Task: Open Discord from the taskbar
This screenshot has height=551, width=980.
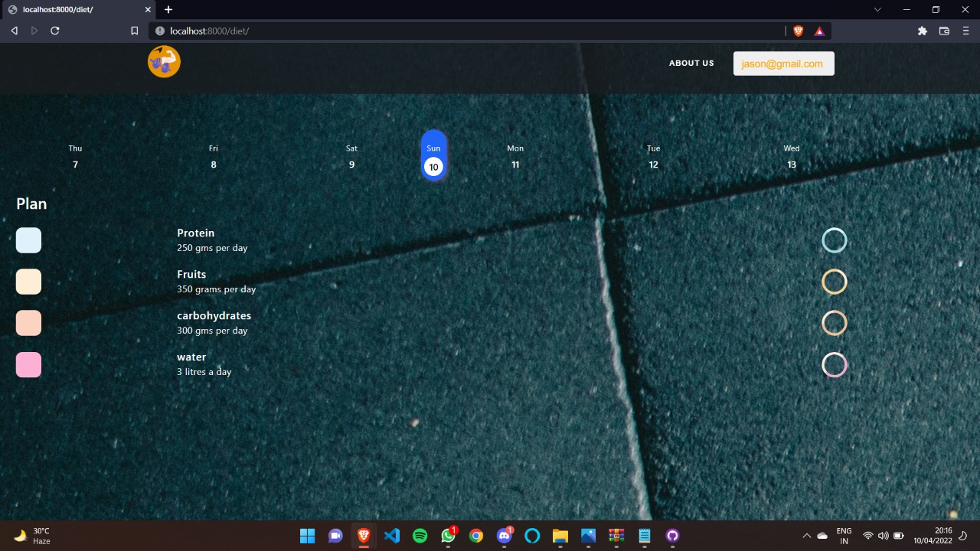Action: coord(505,536)
